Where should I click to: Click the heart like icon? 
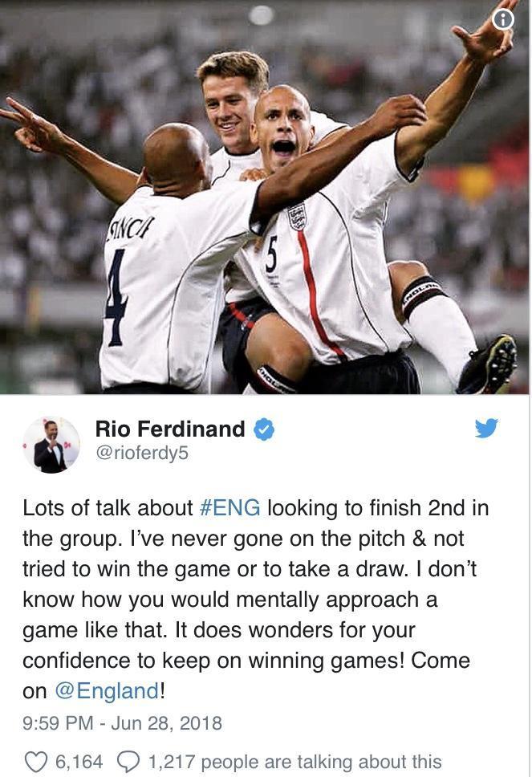35,762
